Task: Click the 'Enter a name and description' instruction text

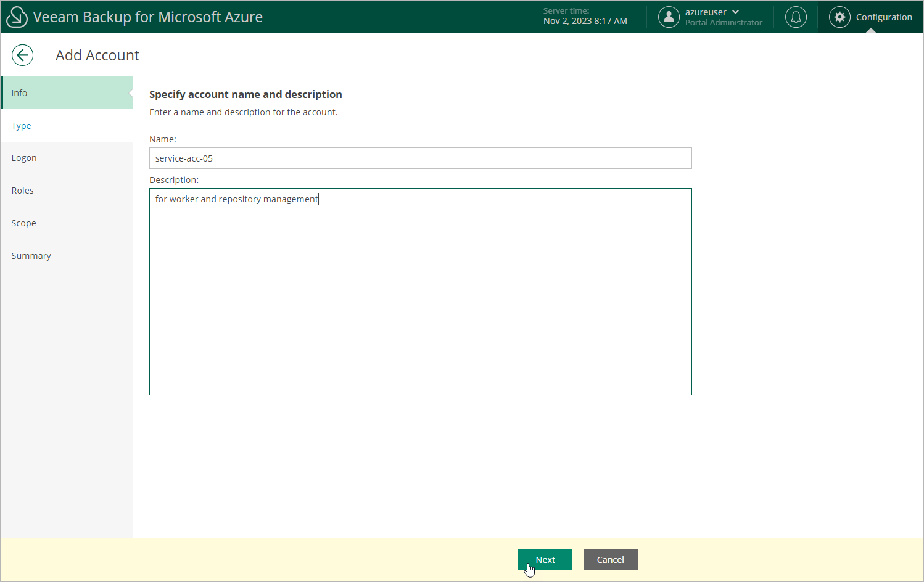Action: [244, 112]
